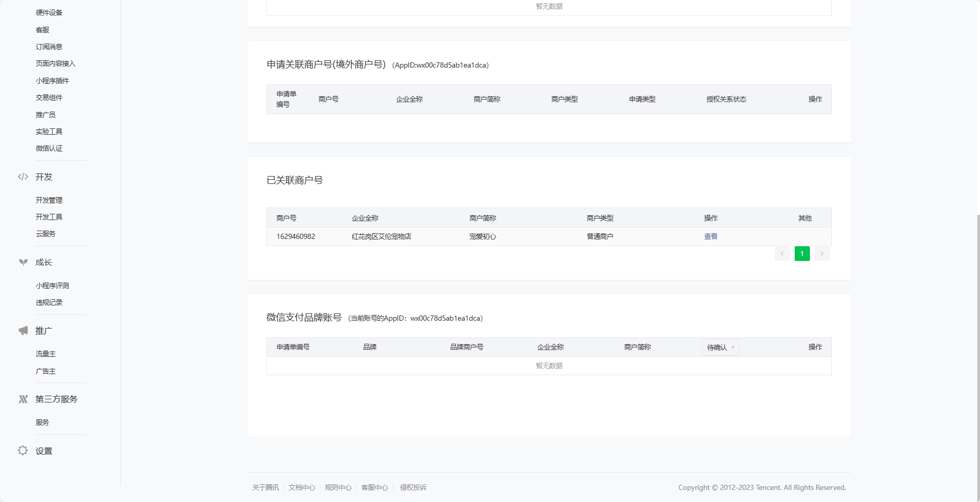The width and height of the screenshot is (980, 502).
Task: Click the 设置 gear icon
Action: point(23,451)
